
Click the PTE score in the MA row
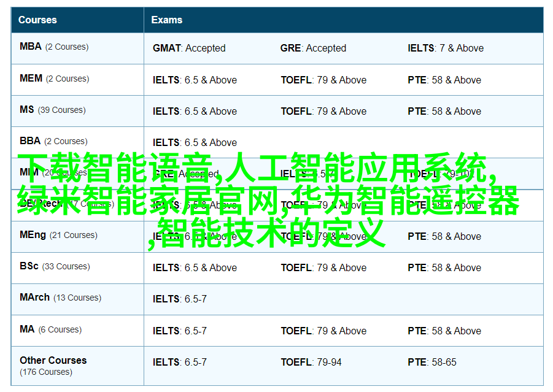point(444,331)
